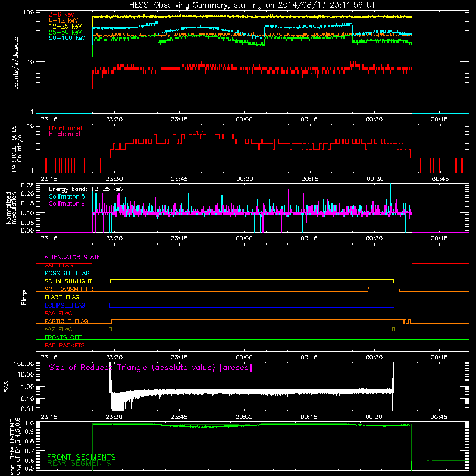Image resolution: width=476 pixels, height=476 pixels.
Task: Select the Collimator 8 legend label
Action: click(67, 196)
